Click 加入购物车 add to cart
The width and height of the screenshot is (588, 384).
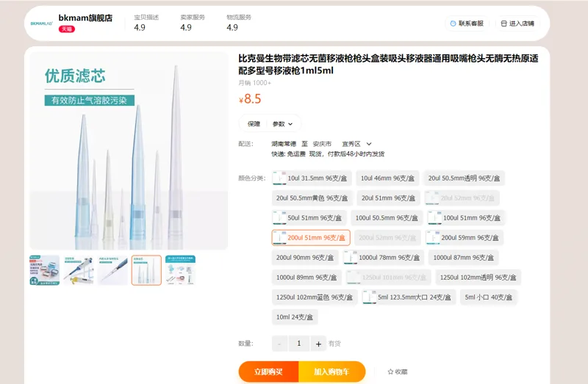coord(332,372)
